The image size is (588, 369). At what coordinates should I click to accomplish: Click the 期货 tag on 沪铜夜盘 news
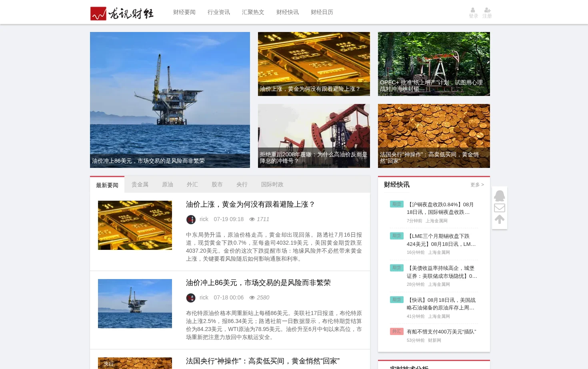pyautogui.click(x=397, y=204)
